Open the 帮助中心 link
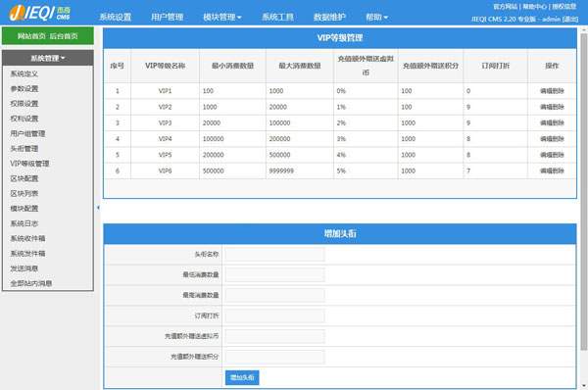This screenshot has width=588, height=390. pos(535,7)
